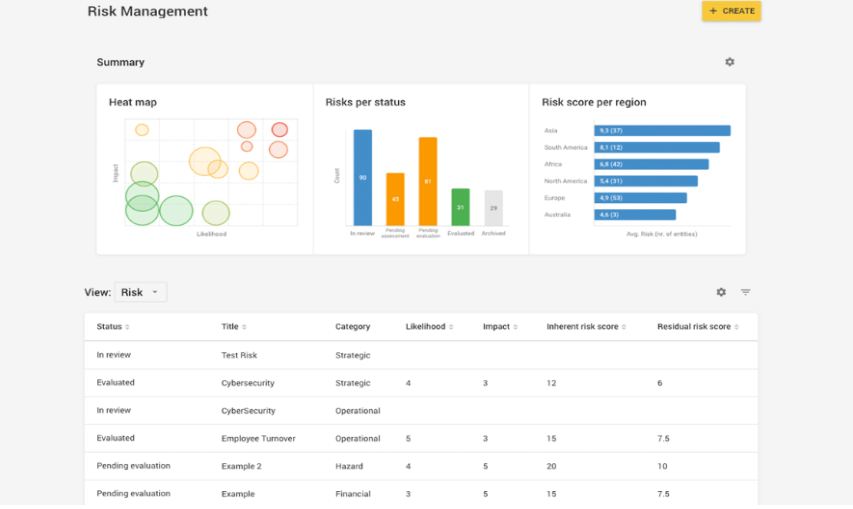This screenshot has height=509, width=853.
Task: Open the CyberSecurity Operational row title
Action: [x=248, y=411]
